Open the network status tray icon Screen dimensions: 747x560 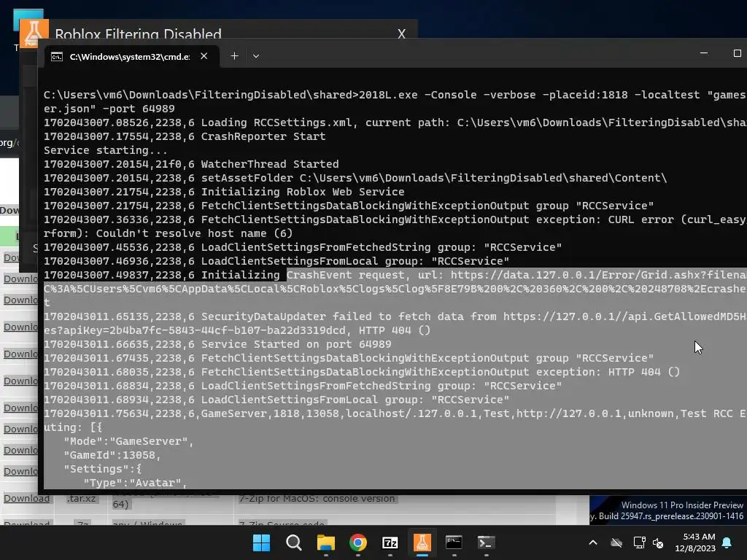[x=639, y=542]
